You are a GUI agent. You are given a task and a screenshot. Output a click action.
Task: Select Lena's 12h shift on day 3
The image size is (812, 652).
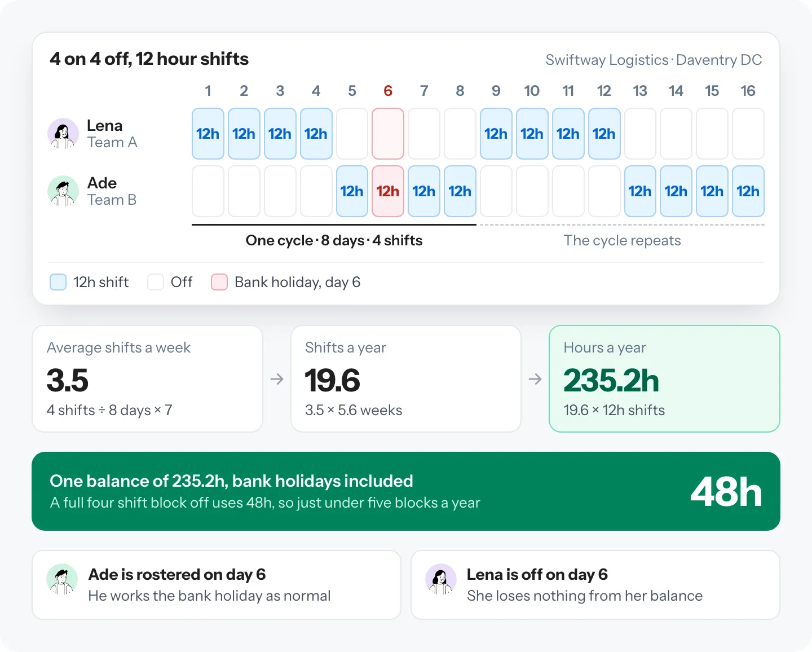point(280,134)
